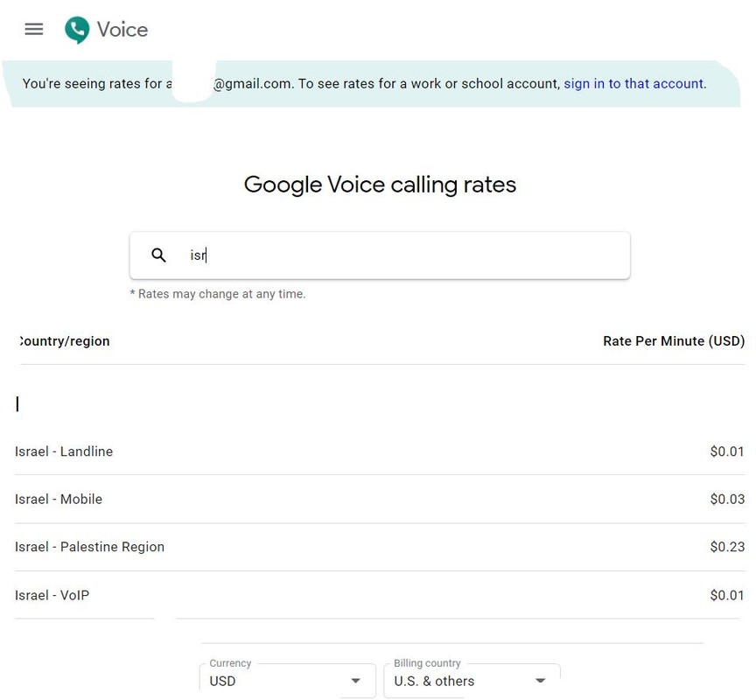756x700 pixels.
Task: Open the hamburger main menu
Action: coord(34,30)
